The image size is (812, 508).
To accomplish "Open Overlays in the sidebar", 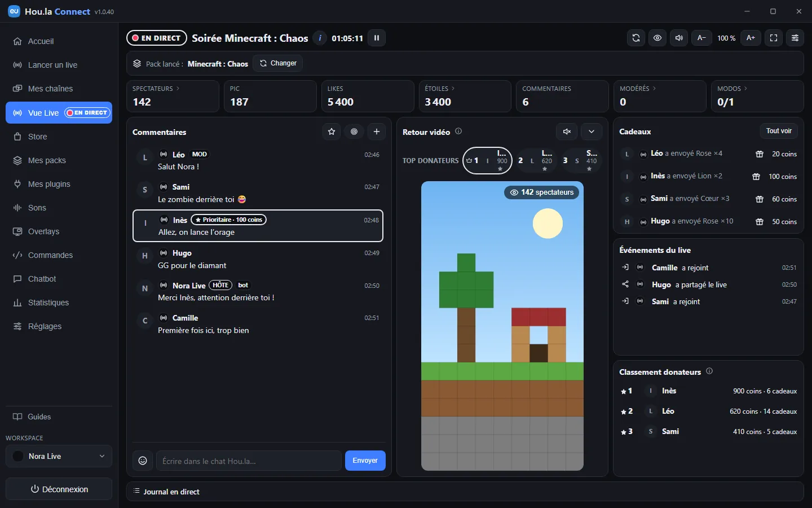I will pos(59,231).
